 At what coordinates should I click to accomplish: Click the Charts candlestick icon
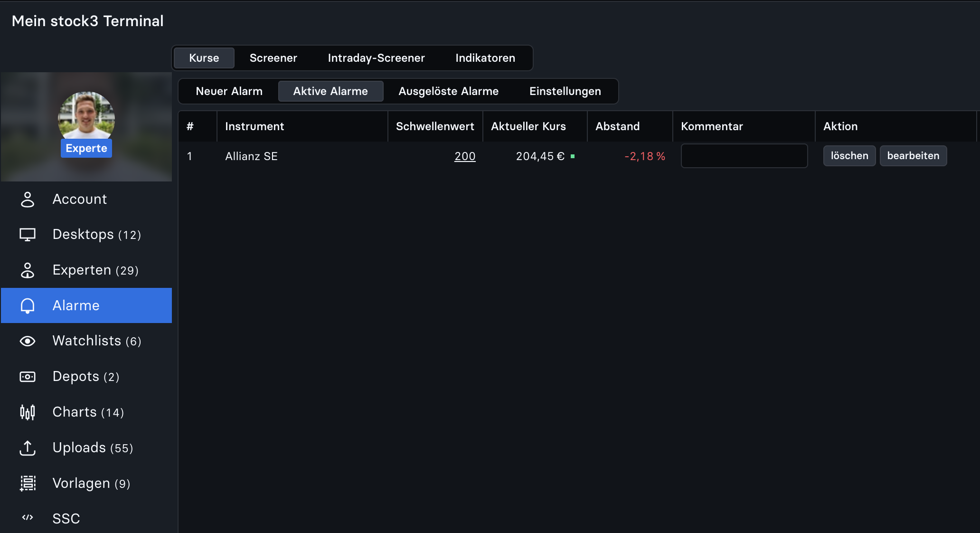28,412
